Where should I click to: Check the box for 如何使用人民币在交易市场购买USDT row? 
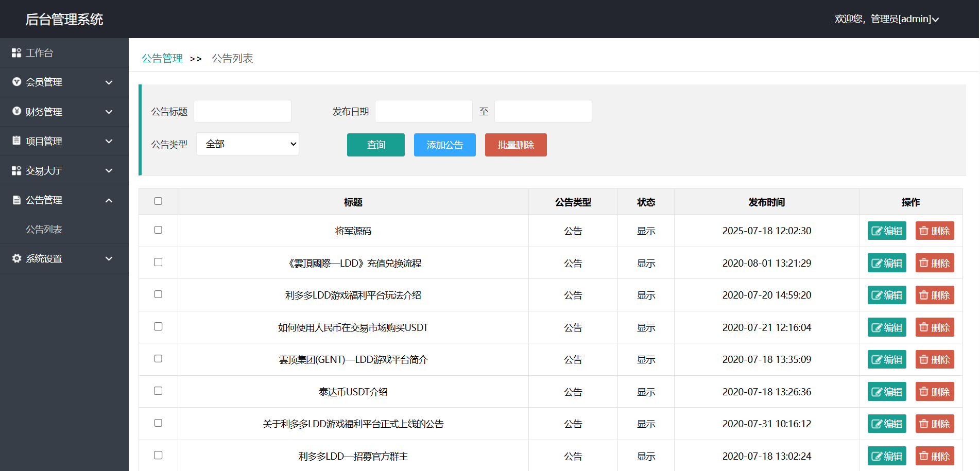pos(158,326)
